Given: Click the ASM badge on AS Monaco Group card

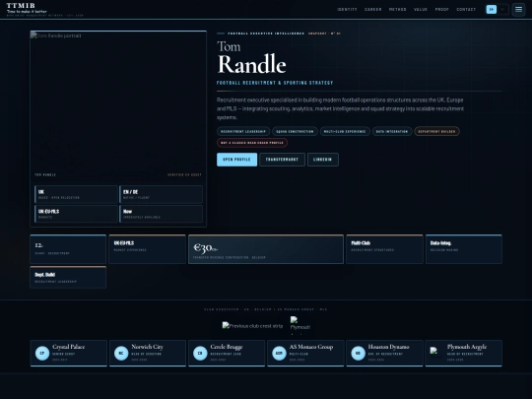Looking at the screenshot, I should pos(279,354).
